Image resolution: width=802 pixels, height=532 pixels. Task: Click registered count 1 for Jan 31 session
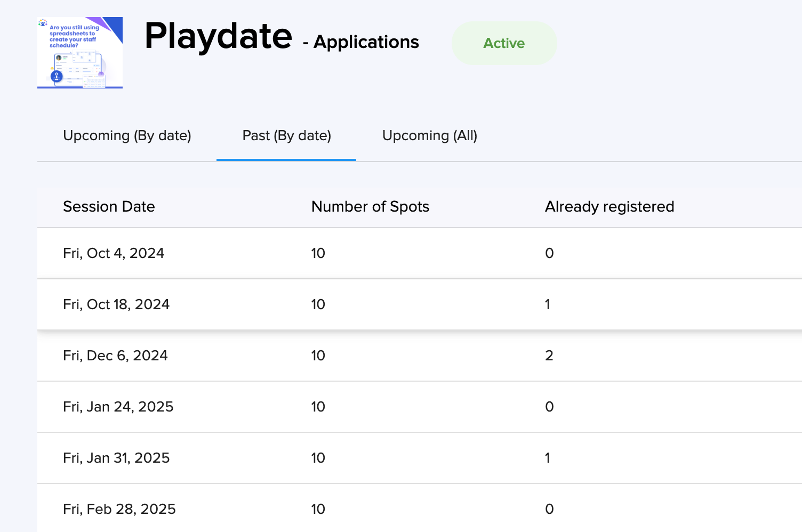click(x=548, y=458)
